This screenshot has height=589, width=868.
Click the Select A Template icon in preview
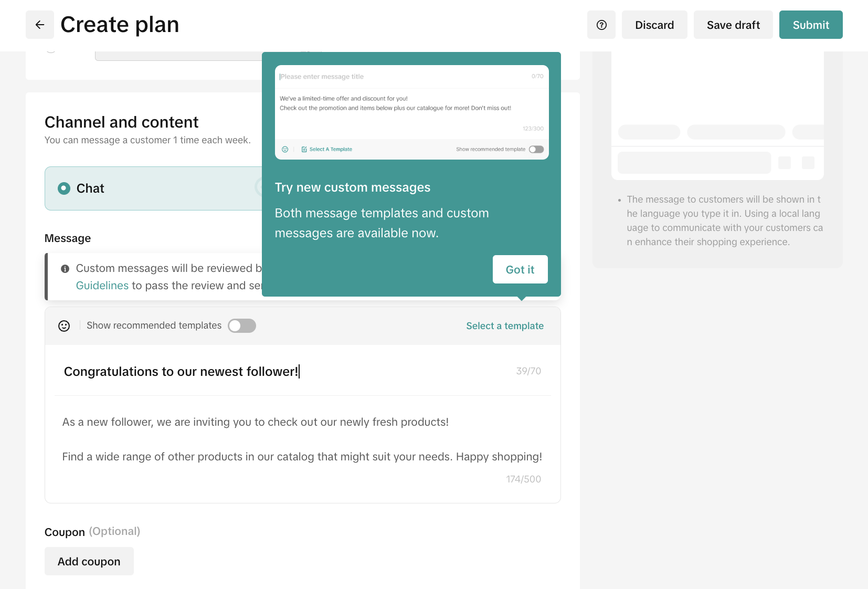click(304, 149)
